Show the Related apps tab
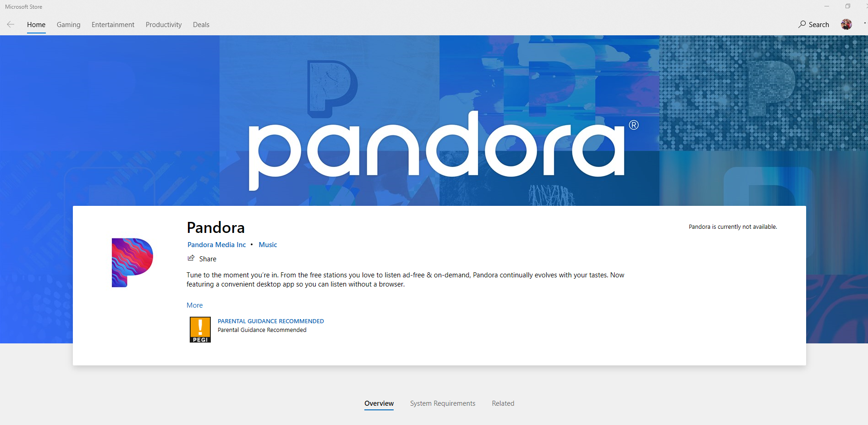 point(503,403)
